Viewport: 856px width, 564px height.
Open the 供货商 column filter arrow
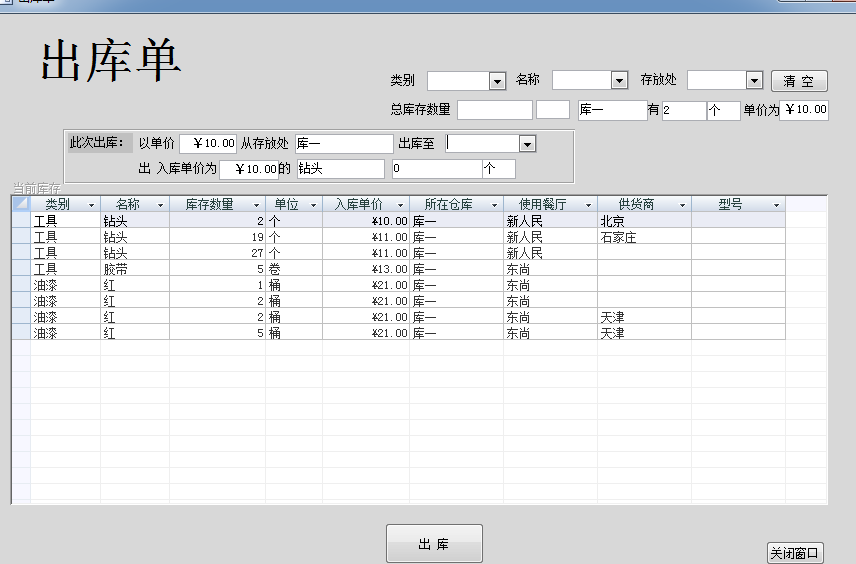682,205
